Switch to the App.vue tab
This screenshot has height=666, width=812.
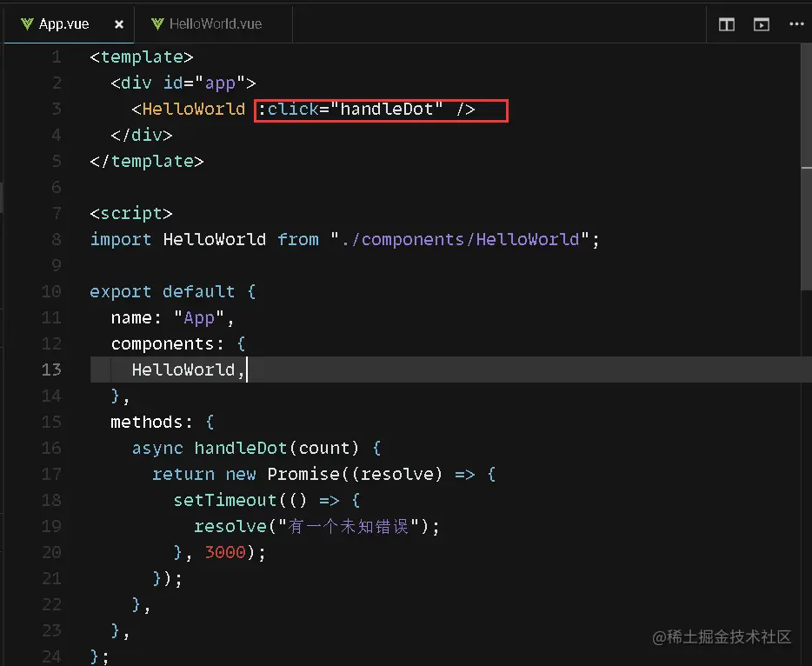pyautogui.click(x=63, y=23)
